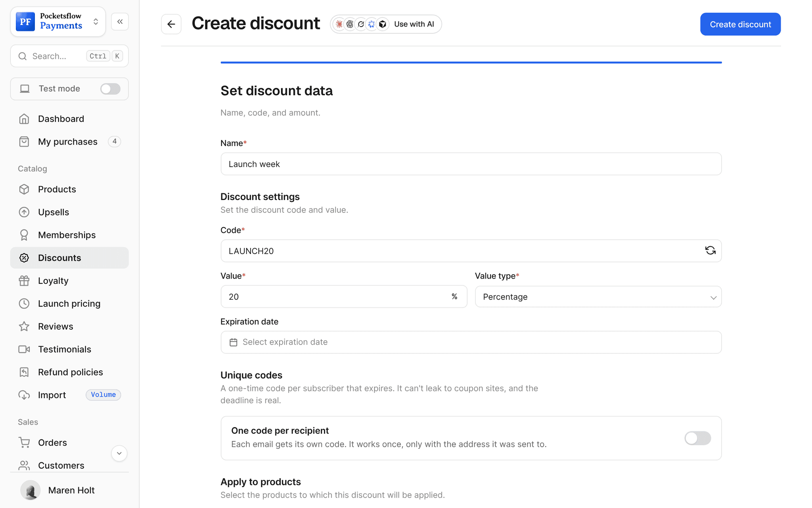Click the Reviews star icon

pos(24,326)
